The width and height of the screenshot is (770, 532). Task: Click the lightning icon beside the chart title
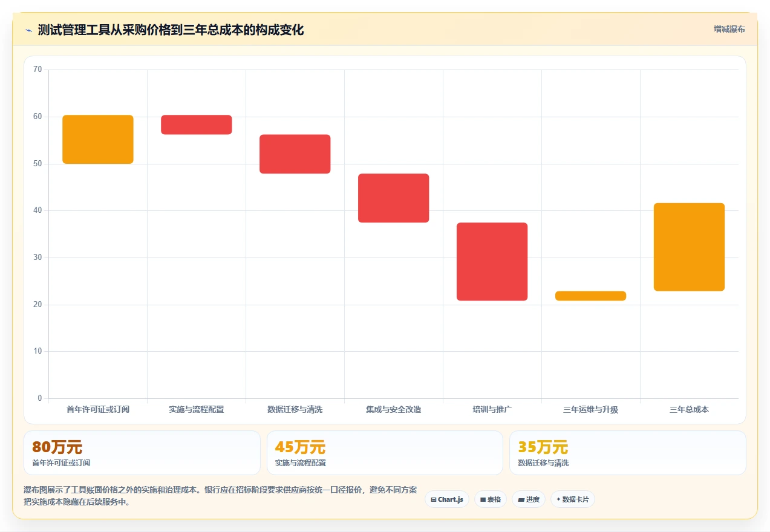tap(28, 30)
